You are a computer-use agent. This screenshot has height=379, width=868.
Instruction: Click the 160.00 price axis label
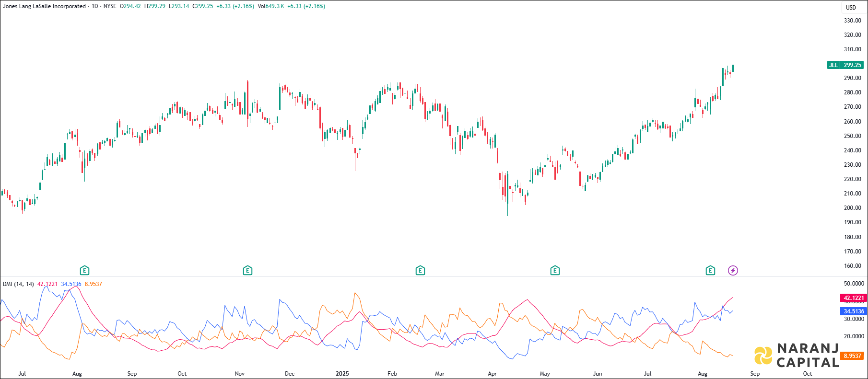(x=852, y=266)
